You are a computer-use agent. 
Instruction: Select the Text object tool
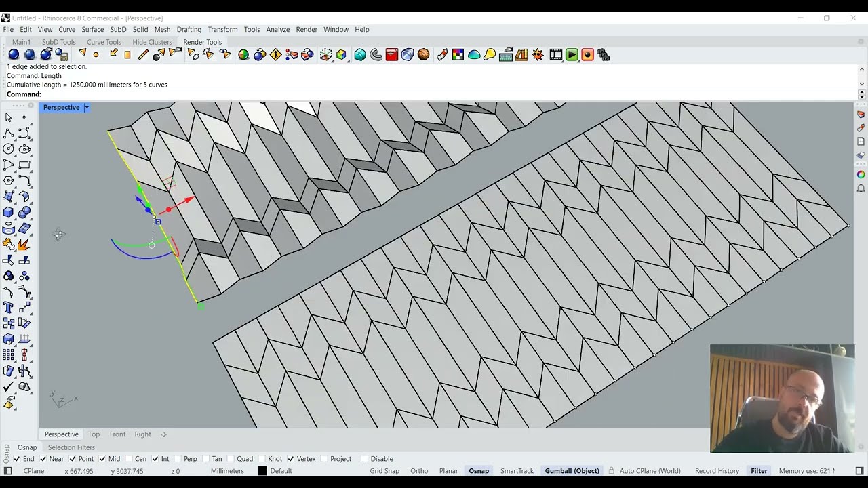coord(8,307)
